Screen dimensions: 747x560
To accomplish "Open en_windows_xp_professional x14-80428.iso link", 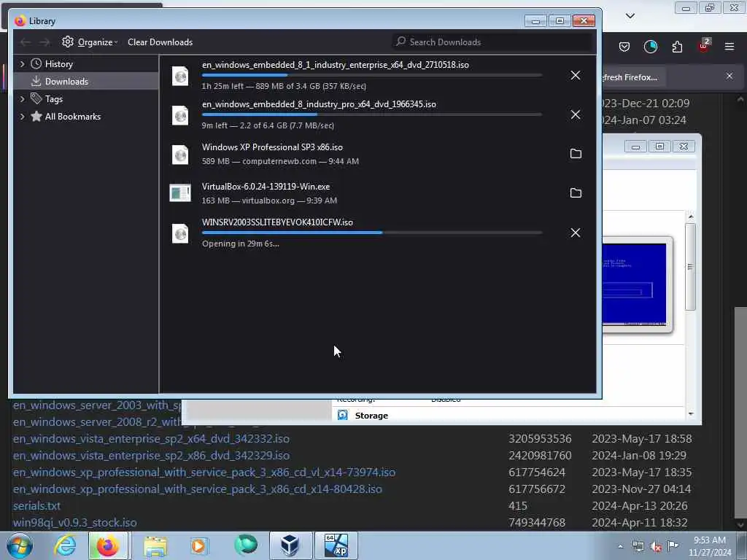I will point(197,489).
